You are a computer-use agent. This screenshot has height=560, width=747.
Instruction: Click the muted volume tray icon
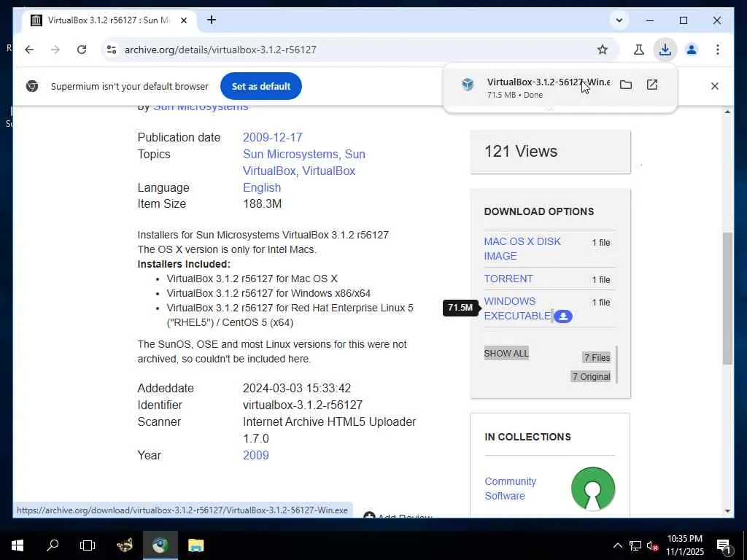[x=651, y=545]
